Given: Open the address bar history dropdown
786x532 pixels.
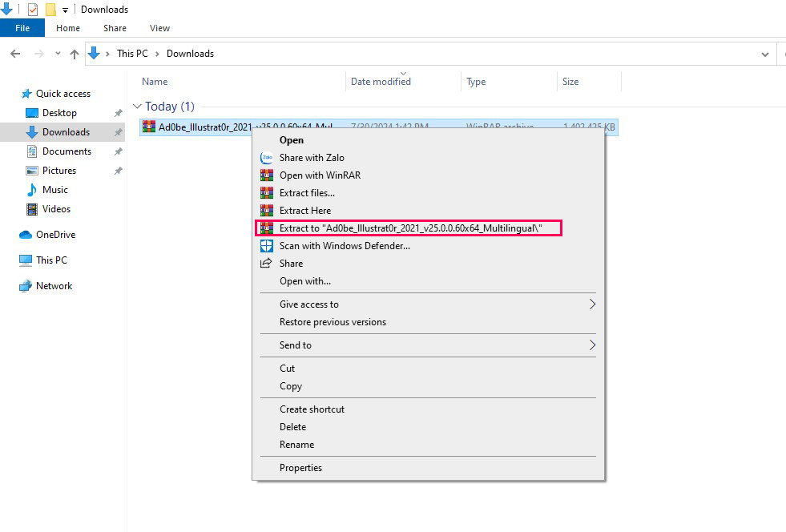Looking at the screenshot, I should (x=764, y=54).
